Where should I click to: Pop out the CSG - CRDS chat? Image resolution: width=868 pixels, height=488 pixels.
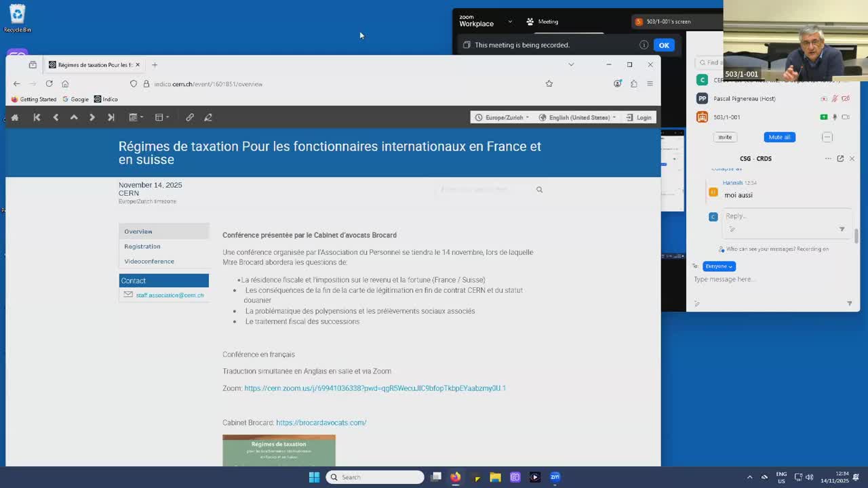[x=840, y=159]
